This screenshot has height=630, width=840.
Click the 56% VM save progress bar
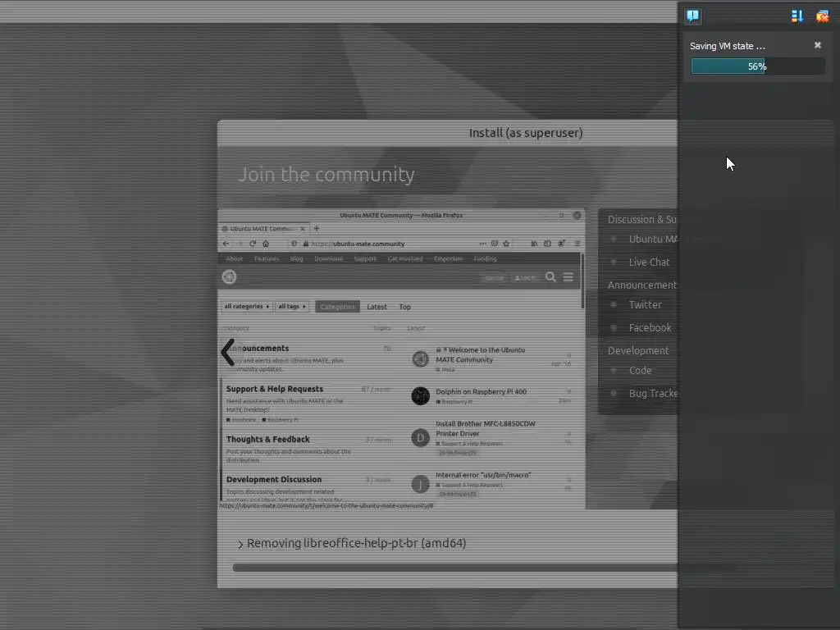click(757, 66)
